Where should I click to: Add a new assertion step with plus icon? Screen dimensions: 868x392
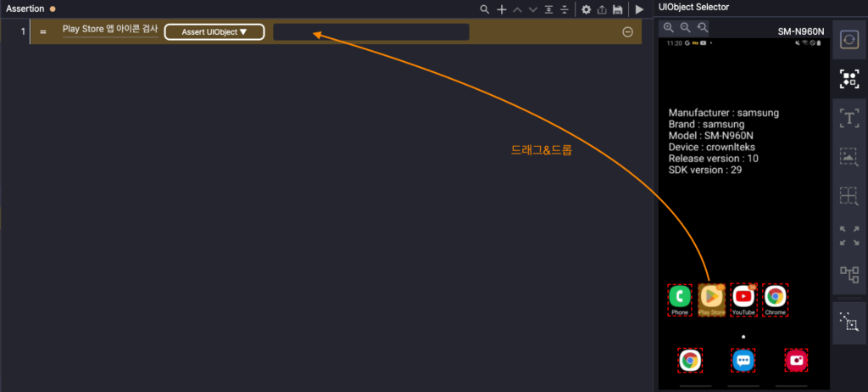[501, 9]
